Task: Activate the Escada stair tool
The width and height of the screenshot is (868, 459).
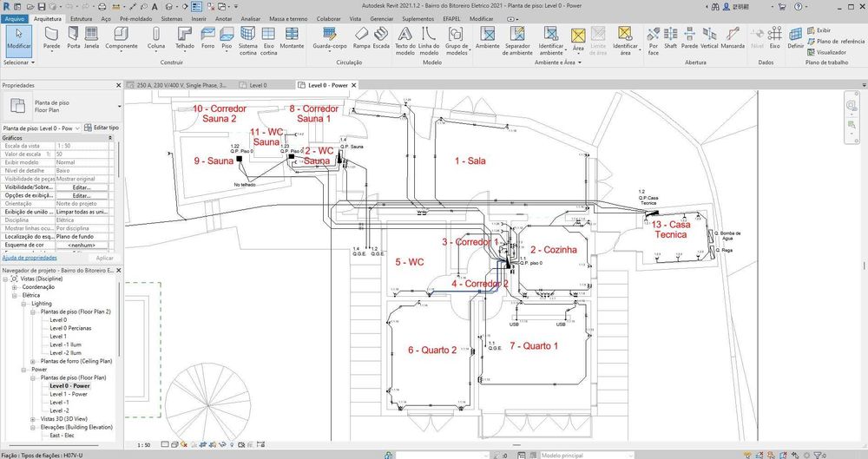Action: point(381,37)
